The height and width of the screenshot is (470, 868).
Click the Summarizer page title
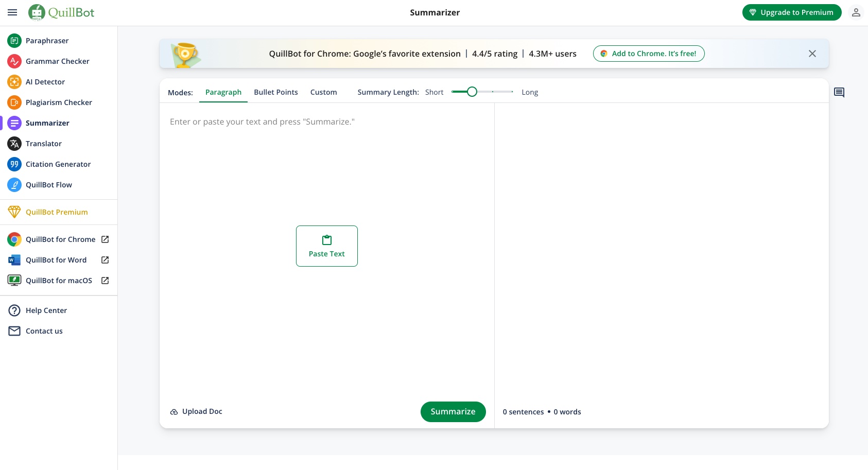click(435, 12)
